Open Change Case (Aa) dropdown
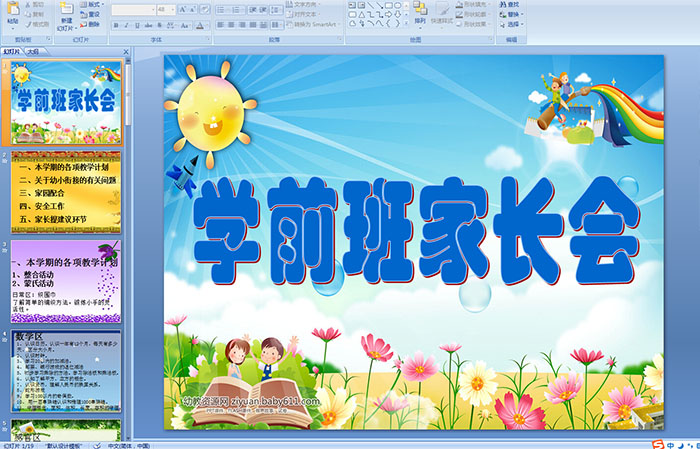This screenshot has width=700, height=449. point(184,25)
